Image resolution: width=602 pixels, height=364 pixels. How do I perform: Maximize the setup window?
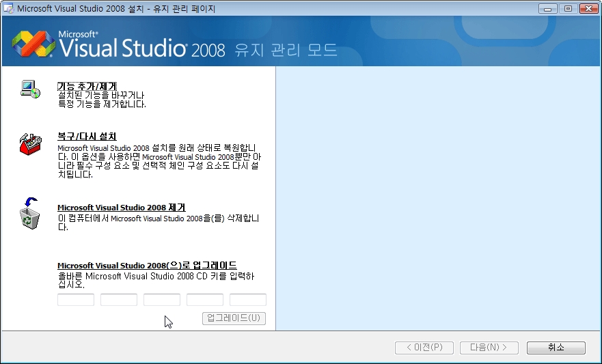(x=569, y=8)
